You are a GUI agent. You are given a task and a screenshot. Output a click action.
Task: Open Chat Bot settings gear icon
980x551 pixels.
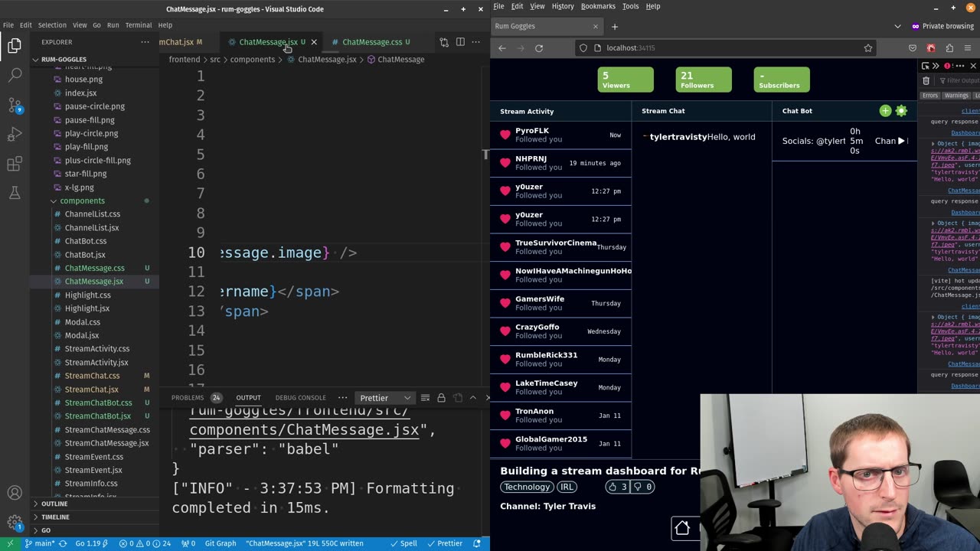tap(901, 111)
